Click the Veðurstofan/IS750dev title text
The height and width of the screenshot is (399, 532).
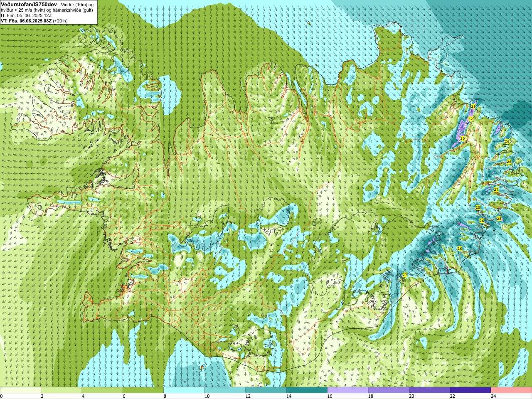(29, 4)
